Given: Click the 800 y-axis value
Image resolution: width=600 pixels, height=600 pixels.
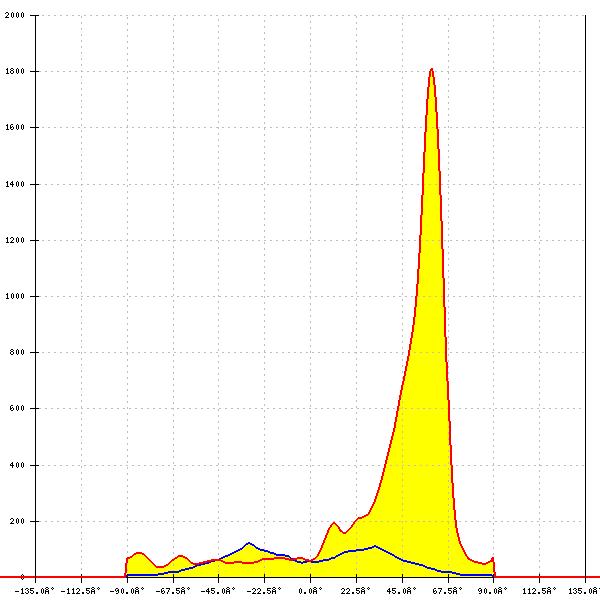Looking at the screenshot, I should click(17, 352).
